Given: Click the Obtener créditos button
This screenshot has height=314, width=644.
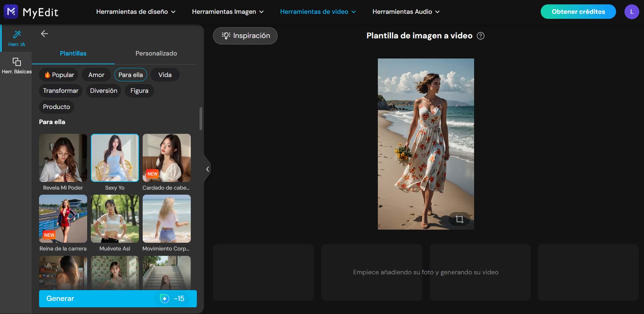Looking at the screenshot, I should [578, 11].
